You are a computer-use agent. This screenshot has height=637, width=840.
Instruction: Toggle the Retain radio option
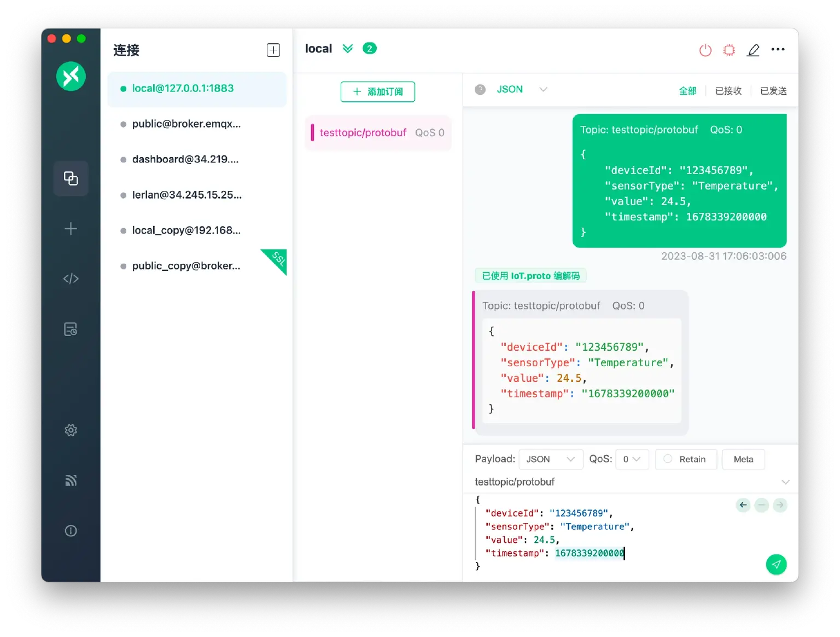point(684,459)
